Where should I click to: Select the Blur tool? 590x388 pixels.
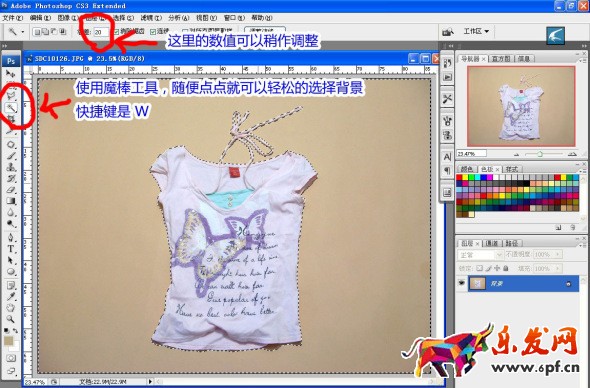pyautogui.click(x=11, y=213)
